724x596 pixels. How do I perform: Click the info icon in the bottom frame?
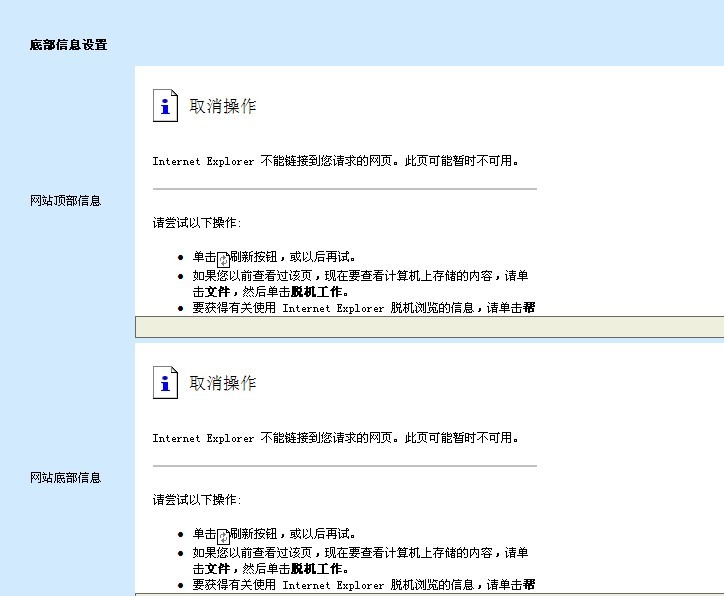(165, 383)
